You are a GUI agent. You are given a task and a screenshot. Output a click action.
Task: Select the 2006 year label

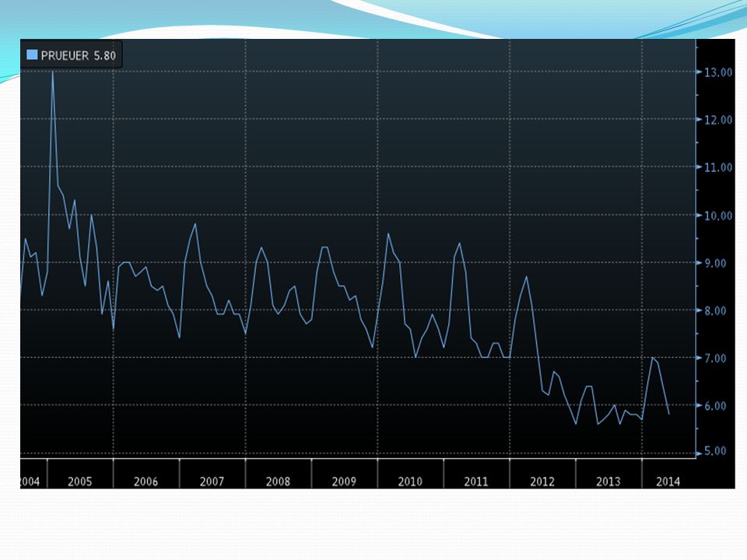pos(146,482)
